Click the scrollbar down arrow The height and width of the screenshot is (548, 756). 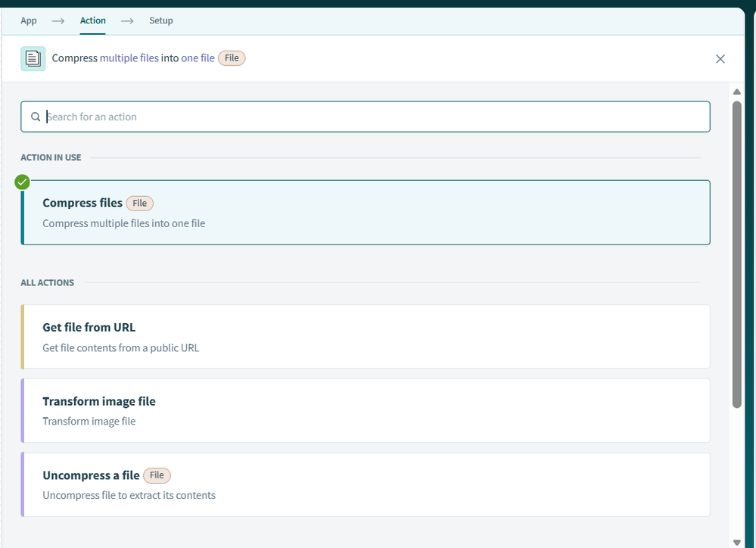tap(736, 542)
